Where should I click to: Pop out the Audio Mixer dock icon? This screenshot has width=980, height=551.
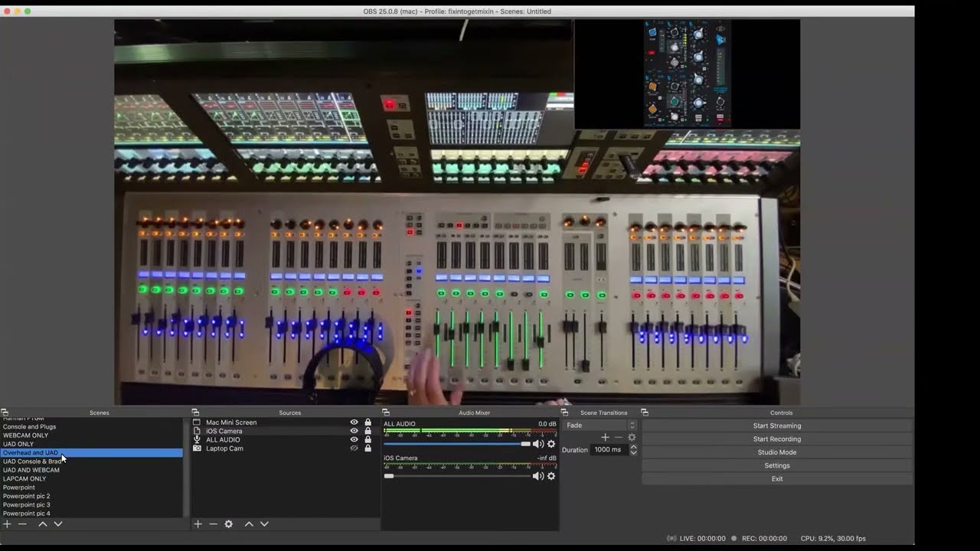[386, 412]
